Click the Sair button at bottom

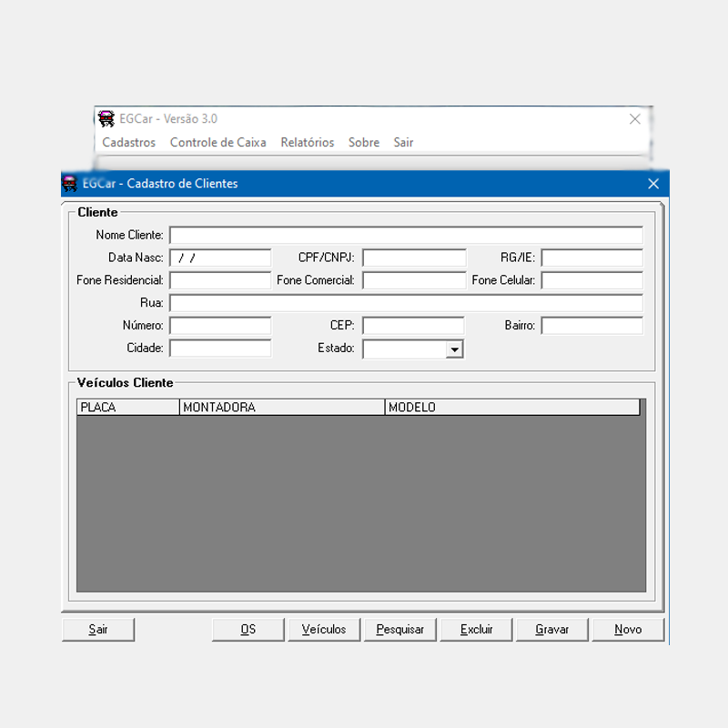click(98, 630)
